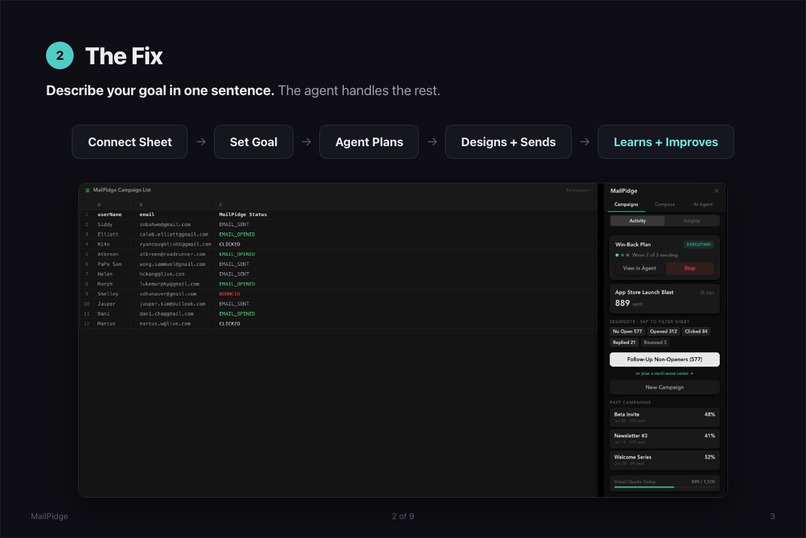
Task: Follow the plan a multi-wave series link
Action: pos(664,374)
